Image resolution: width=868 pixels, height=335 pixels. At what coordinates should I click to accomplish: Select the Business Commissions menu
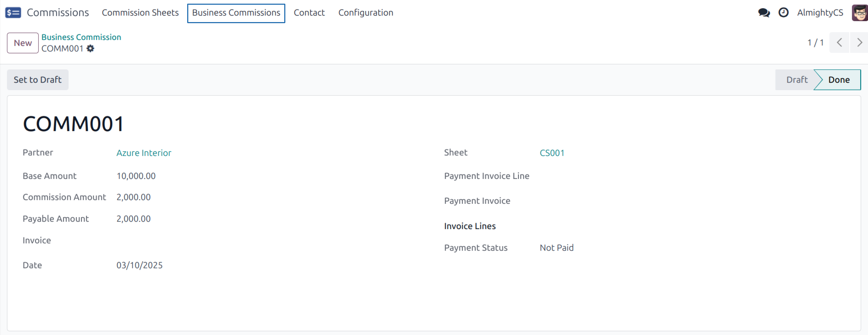click(236, 13)
